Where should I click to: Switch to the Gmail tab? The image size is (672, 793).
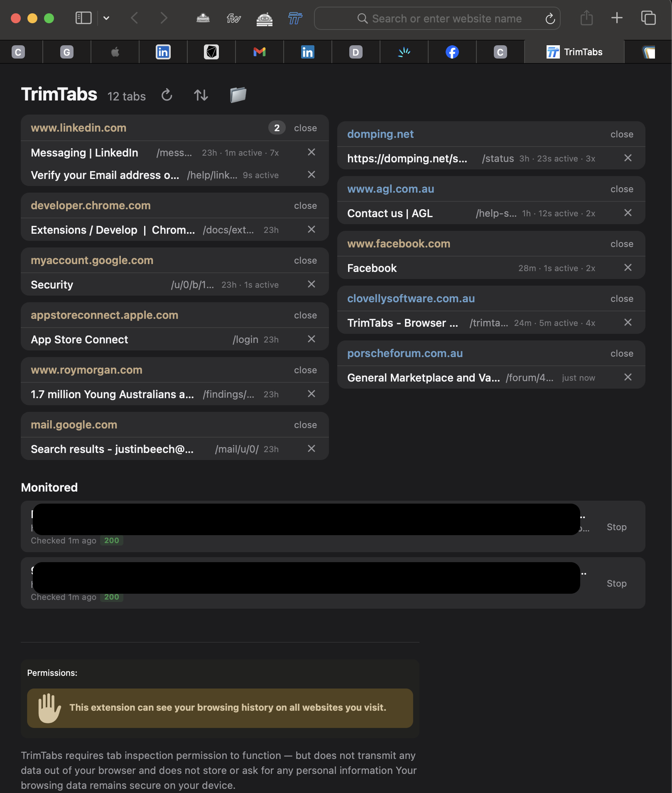pos(260,52)
